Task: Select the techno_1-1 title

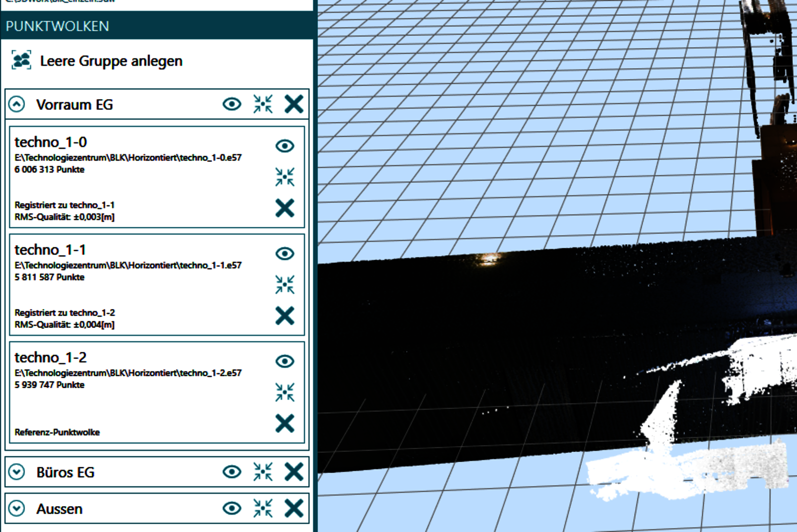Action: pyautogui.click(x=50, y=250)
